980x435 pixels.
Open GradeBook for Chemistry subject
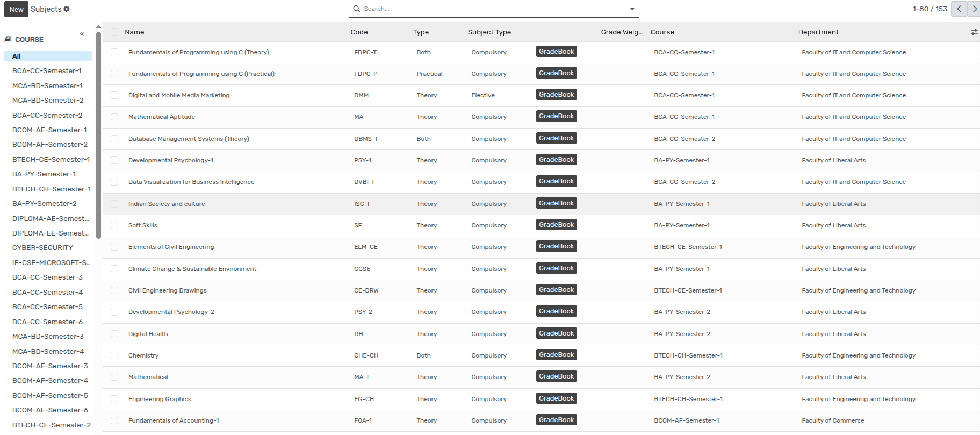(x=556, y=355)
